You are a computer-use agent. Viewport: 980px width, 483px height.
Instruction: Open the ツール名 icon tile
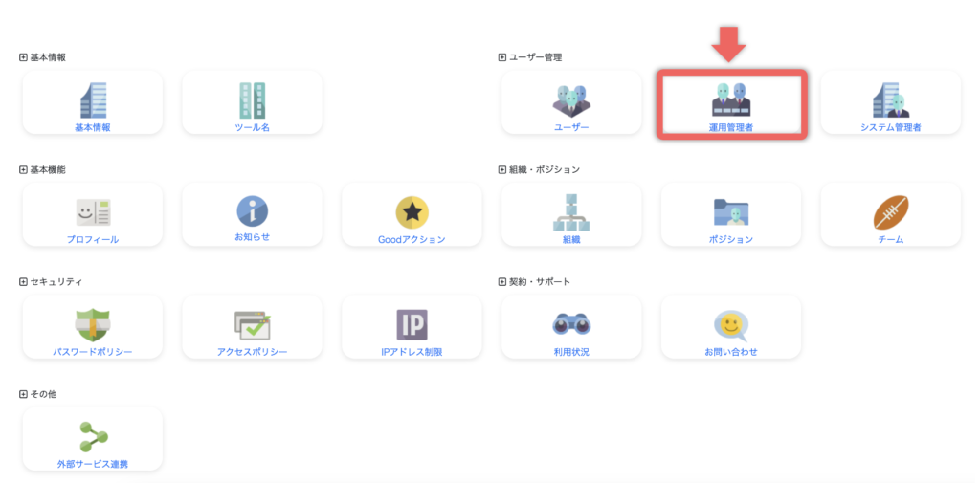pos(253,100)
